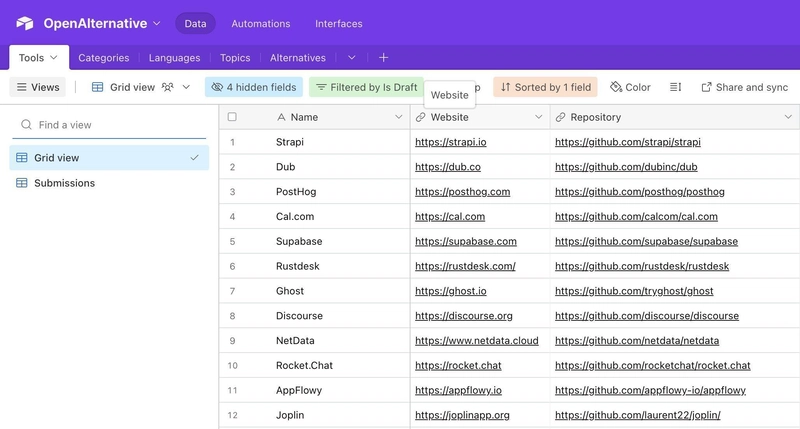This screenshot has height=429, width=800.
Task: Click the Find a view search field
Action: tap(109, 124)
